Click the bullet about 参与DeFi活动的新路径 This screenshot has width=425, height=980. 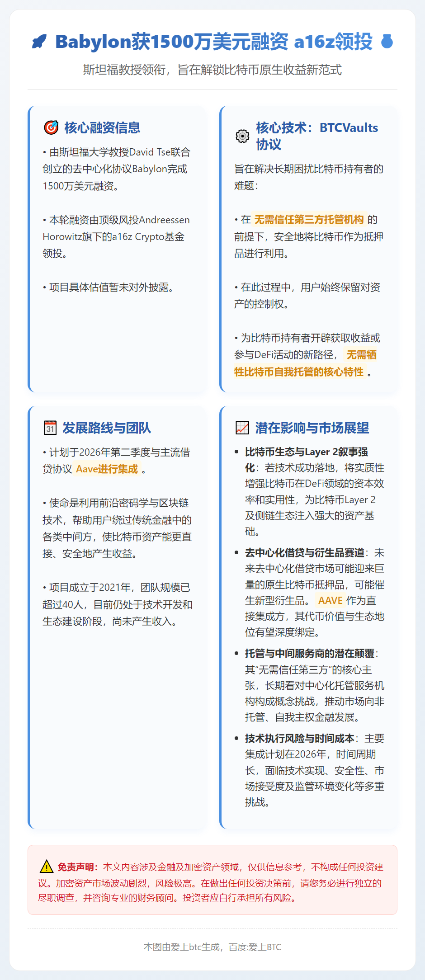307,355
